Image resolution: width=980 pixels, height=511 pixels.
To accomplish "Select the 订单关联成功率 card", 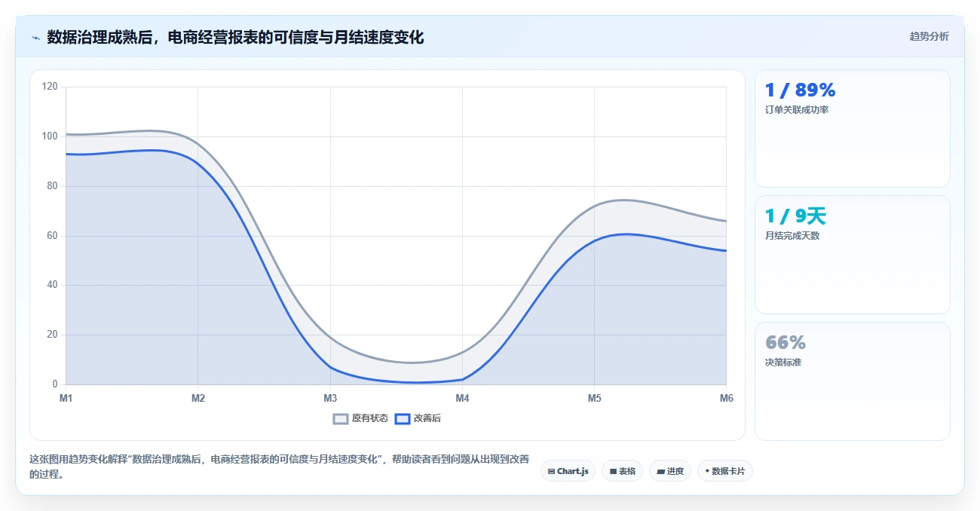I will click(x=853, y=128).
